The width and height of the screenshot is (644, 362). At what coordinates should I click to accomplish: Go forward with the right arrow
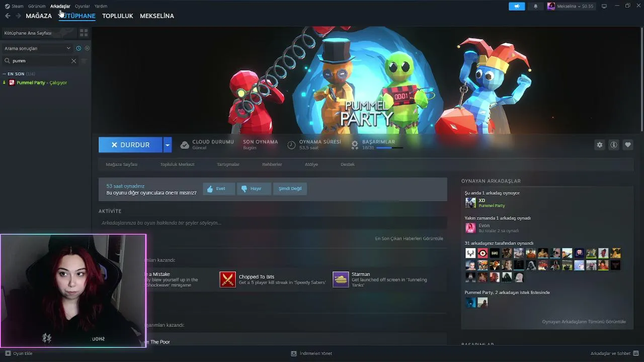point(18,16)
